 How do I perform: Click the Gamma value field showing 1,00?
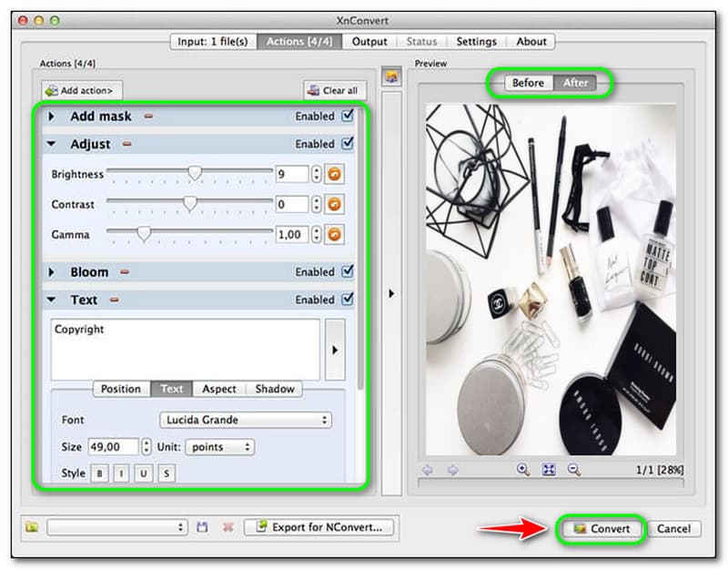(292, 235)
